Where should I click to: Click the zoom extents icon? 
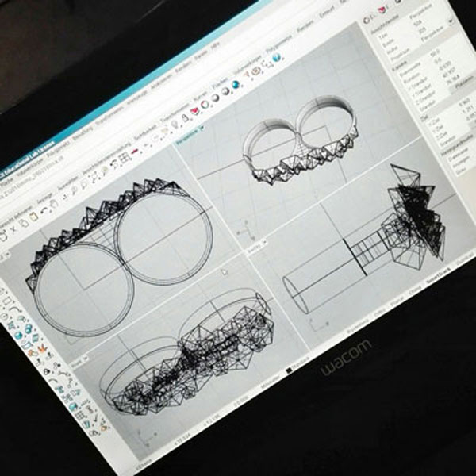tap(94, 177)
